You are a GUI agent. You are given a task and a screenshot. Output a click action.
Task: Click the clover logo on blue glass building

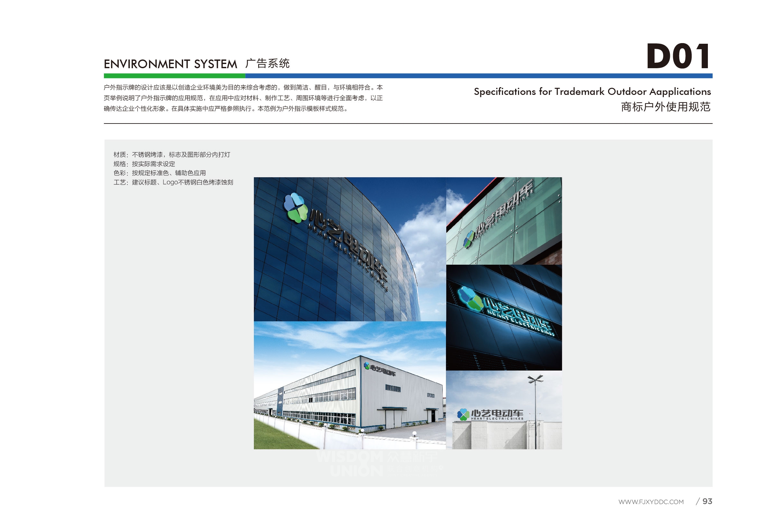[296, 207]
